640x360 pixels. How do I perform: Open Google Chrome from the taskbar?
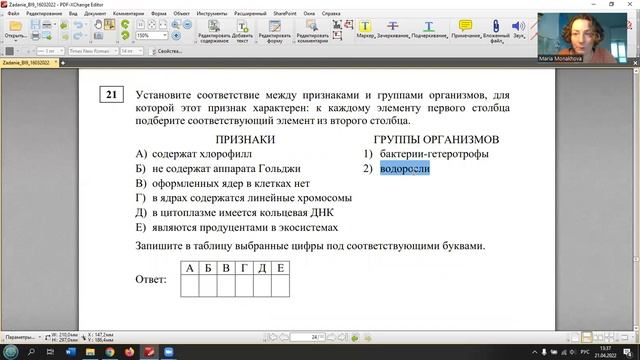click(110, 352)
